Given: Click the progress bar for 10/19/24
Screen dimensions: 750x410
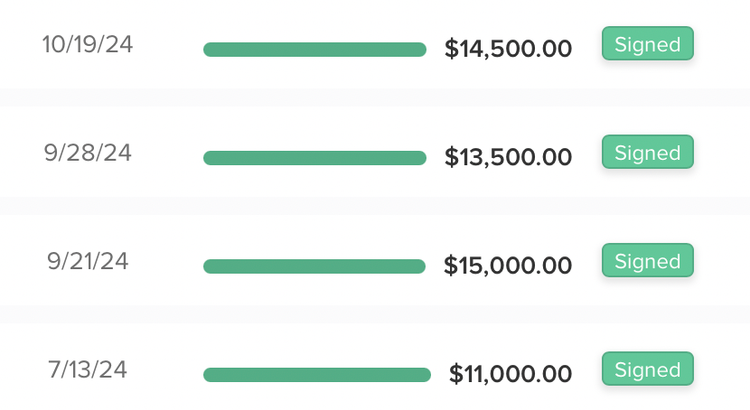Looking at the screenshot, I should pos(315,50).
